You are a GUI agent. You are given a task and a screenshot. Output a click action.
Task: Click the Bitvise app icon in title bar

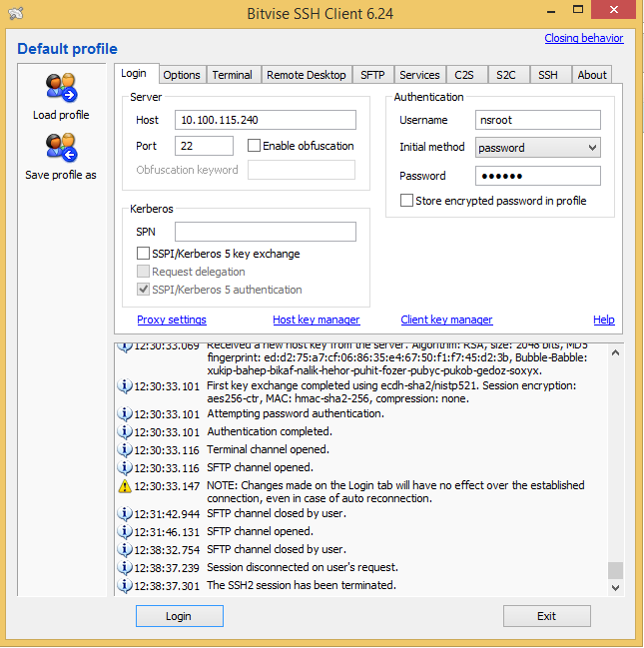(x=15, y=13)
